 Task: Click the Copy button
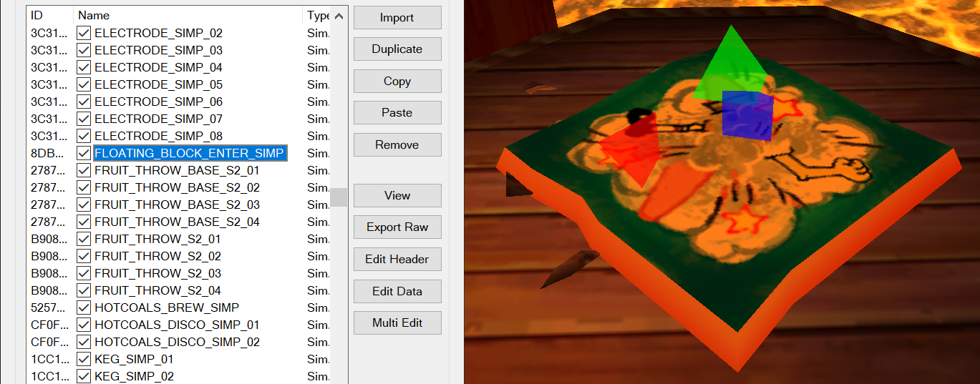[397, 81]
